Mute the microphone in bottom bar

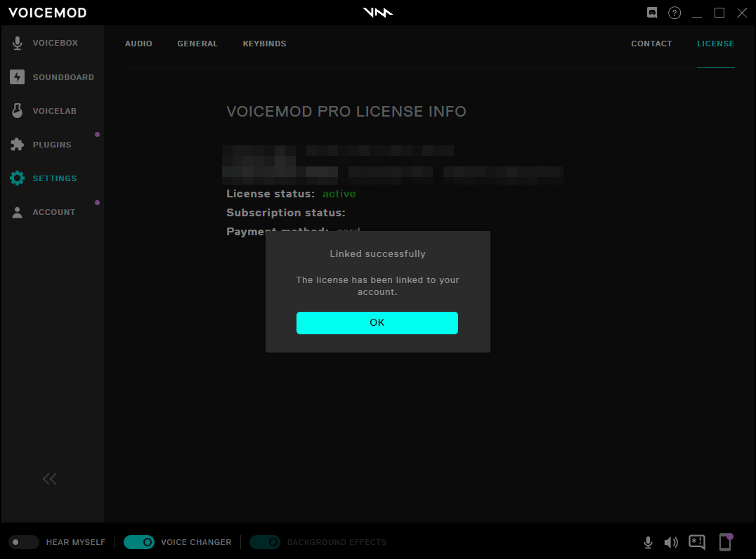tap(649, 542)
